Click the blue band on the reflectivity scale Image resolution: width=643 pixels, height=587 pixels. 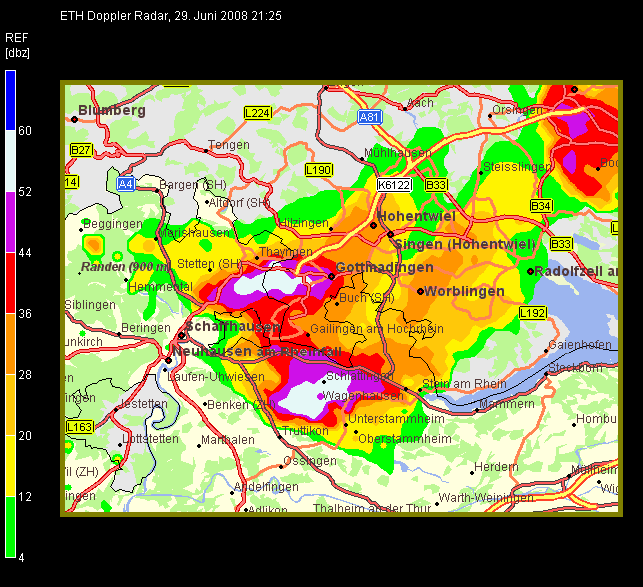[x=11, y=100]
